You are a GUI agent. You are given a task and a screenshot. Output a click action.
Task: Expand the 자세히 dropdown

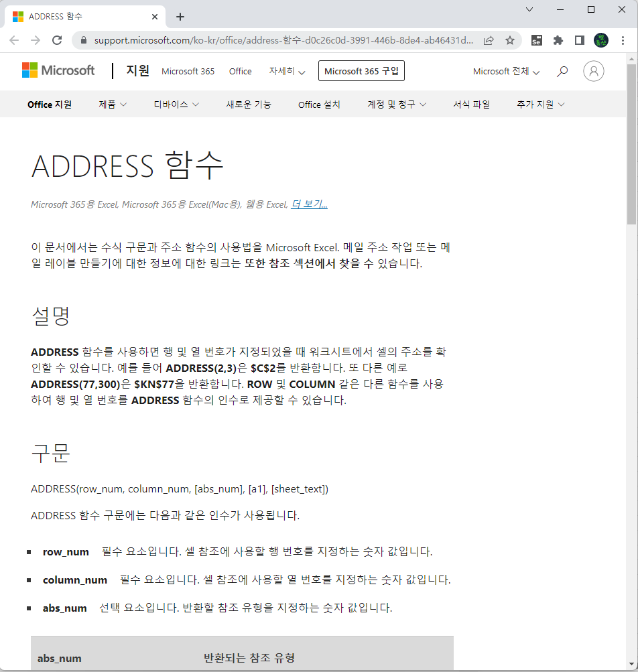[x=287, y=71]
